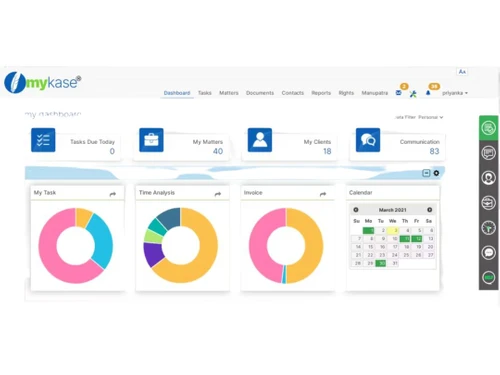Click the timer clock icon in right sidebar
The width and height of the screenshot is (500, 375).
(x=488, y=228)
